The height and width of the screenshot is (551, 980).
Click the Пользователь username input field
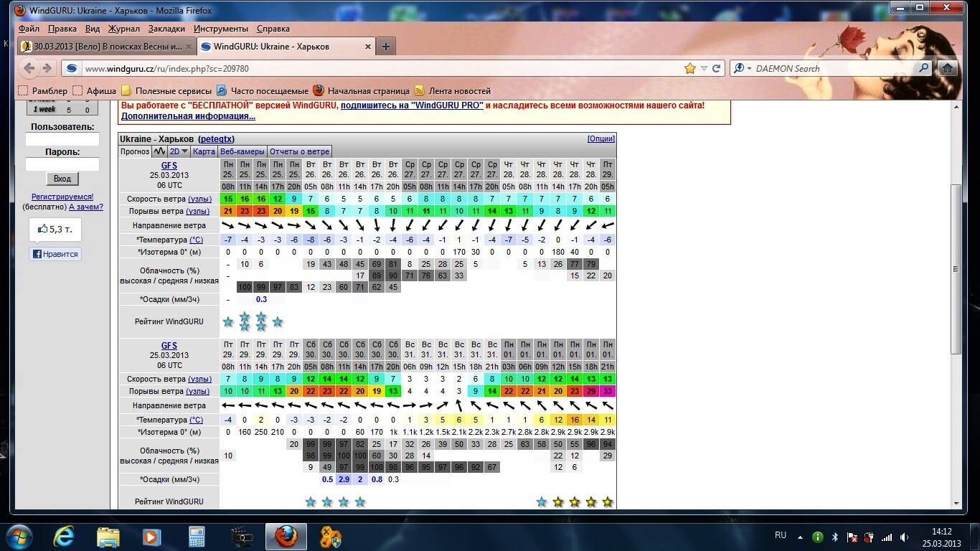point(62,140)
